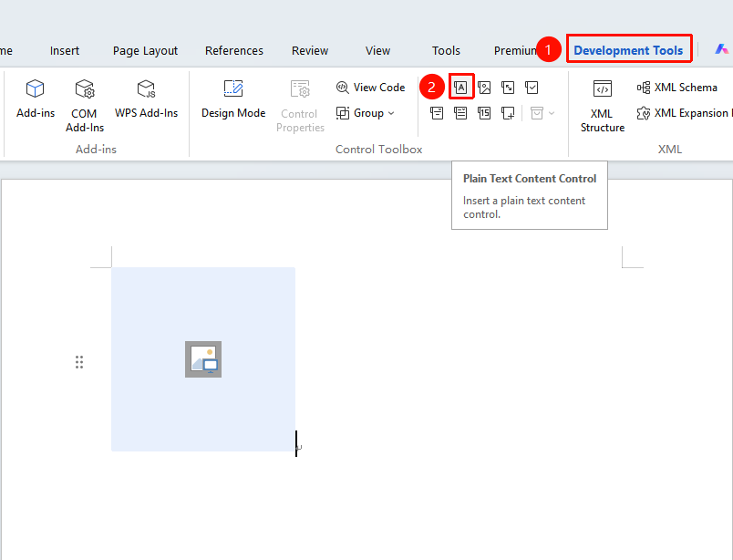The height and width of the screenshot is (560, 733).
Task: Expand the arrow beside the legacy tools icon
Action: point(552,113)
